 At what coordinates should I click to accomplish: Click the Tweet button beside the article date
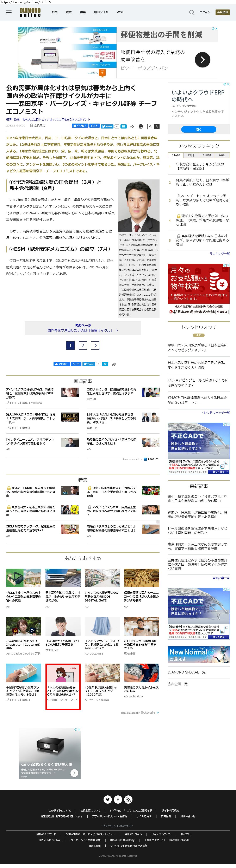(107, 126)
